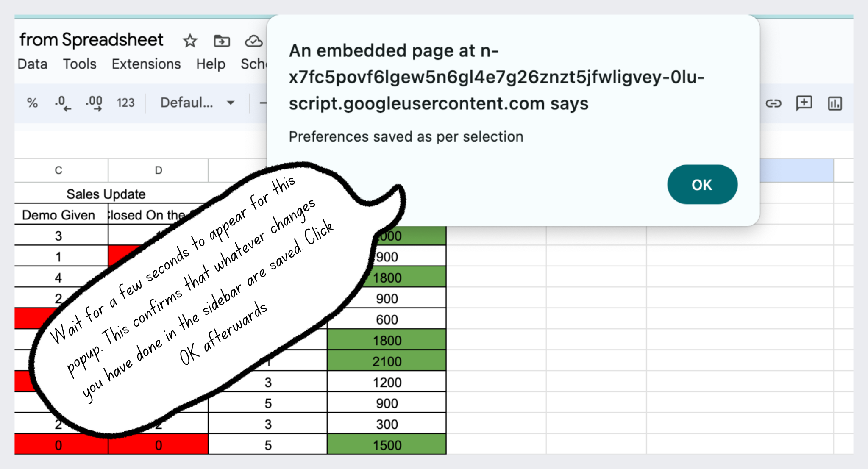Click the insert comment icon

click(804, 103)
